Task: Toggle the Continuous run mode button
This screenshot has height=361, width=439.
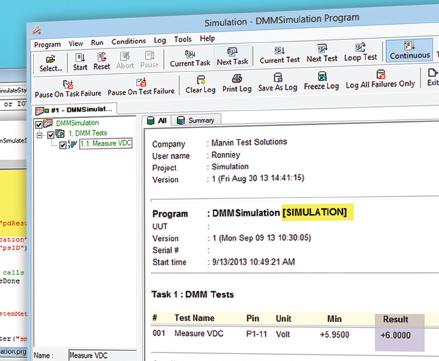Action: tap(410, 51)
